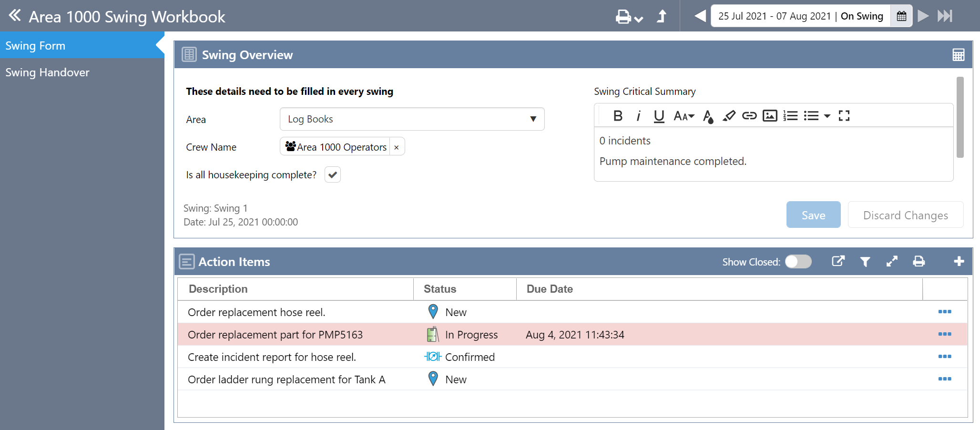Screen dimensions: 980x430
Task: Click the calendar date picker icon
Action: pyautogui.click(x=901, y=16)
